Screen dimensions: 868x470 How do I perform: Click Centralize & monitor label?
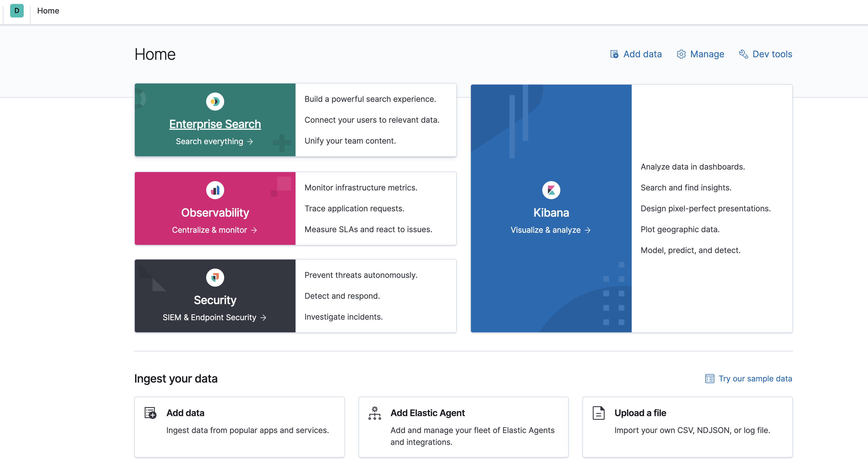click(209, 230)
